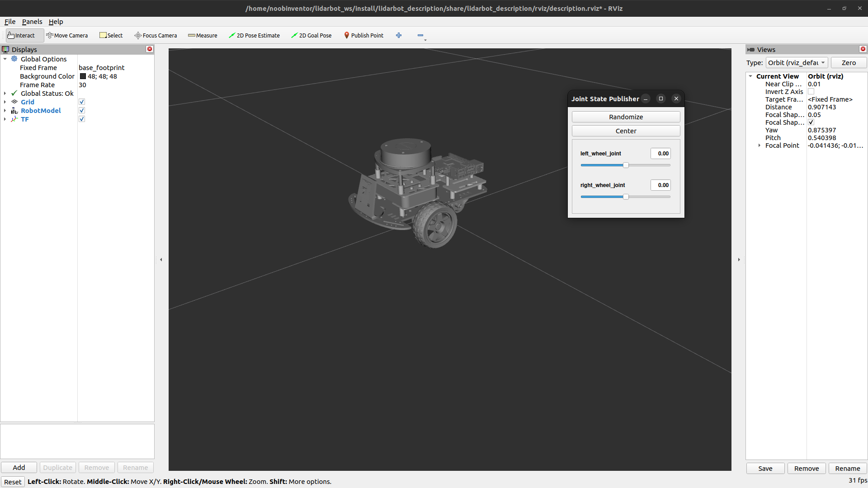Screen dimensions: 868x488
Task: Select the Move Camera tool
Action: 67,35
